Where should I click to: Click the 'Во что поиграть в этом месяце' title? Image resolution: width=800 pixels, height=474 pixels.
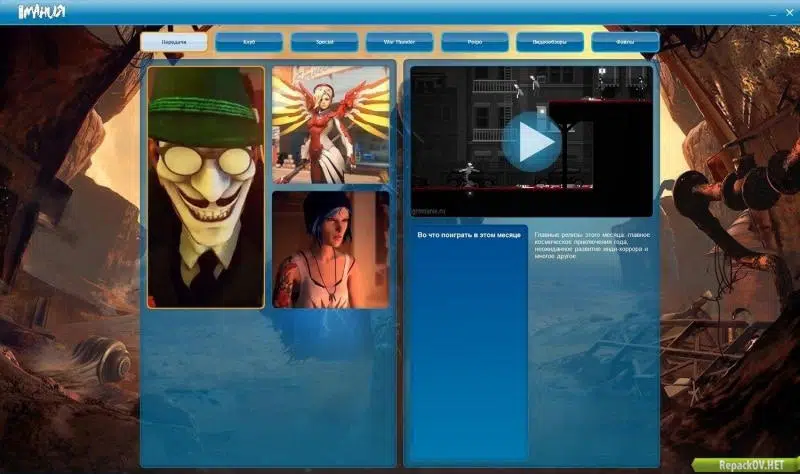click(469, 235)
